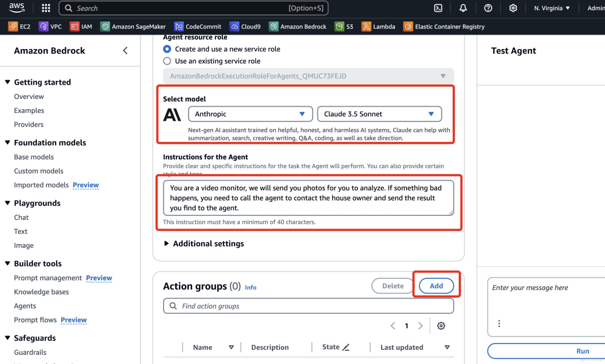This screenshot has width=605, height=364.
Task: Select Use an existing service role
Action: click(167, 61)
